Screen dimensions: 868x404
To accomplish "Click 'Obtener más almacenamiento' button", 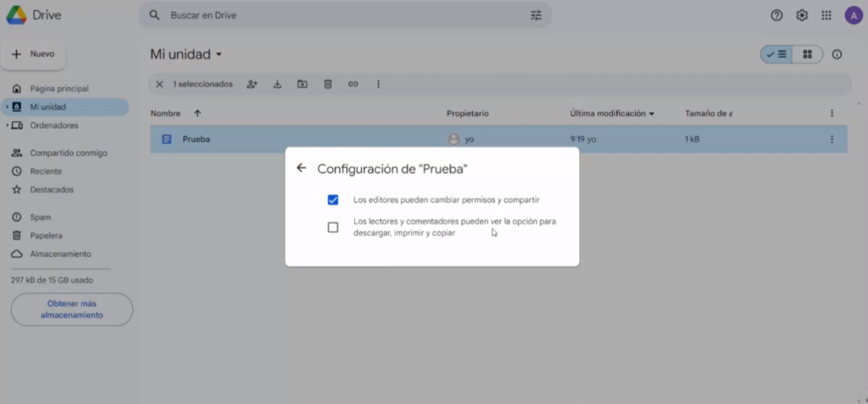I will click(x=72, y=309).
